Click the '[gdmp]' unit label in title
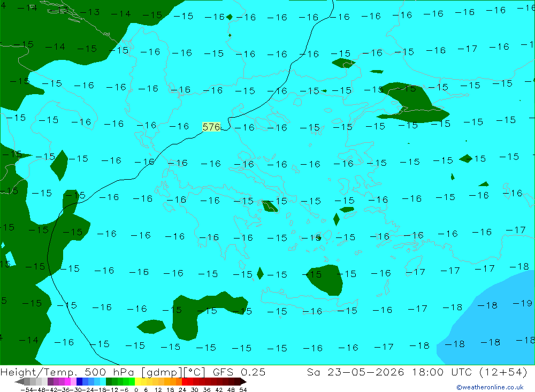This screenshot has width=535, height=392. click(162, 372)
